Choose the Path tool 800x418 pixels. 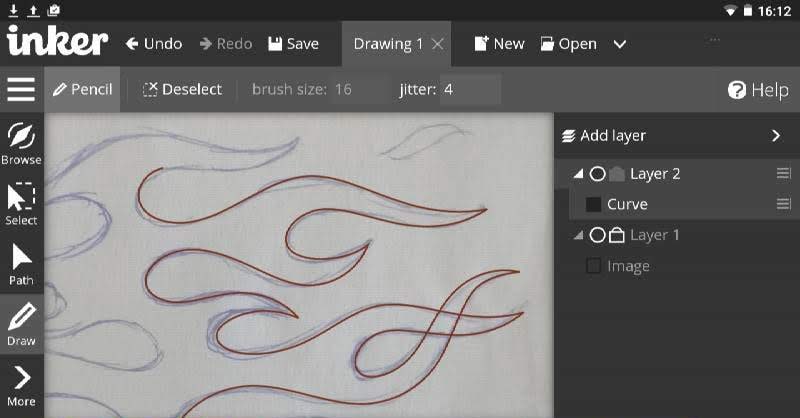point(21,264)
